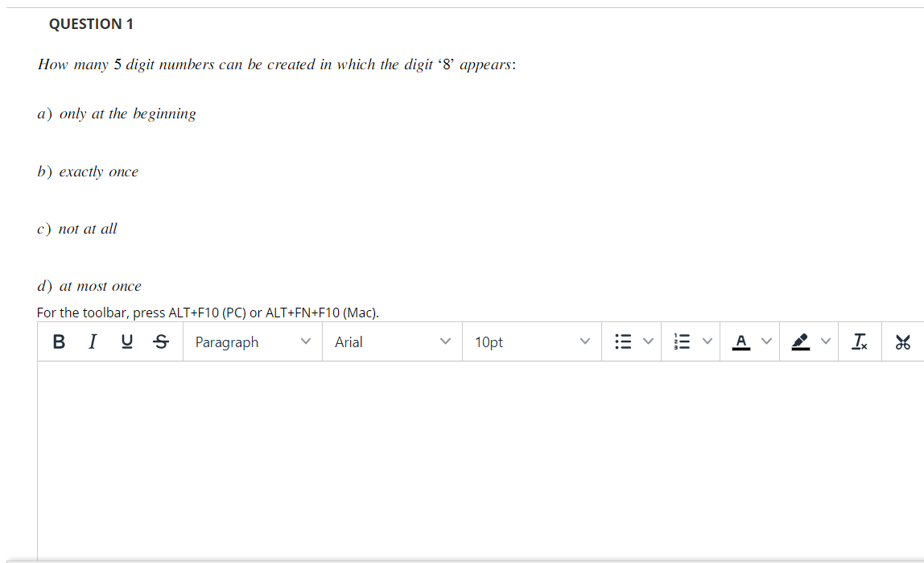Cut text using the scissors icon

[903, 341]
